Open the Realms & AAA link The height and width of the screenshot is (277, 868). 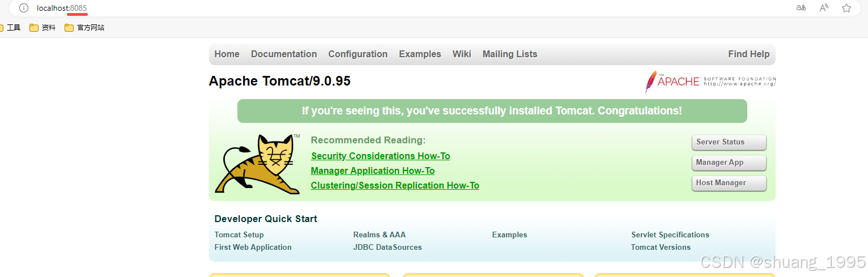tap(380, 235)
